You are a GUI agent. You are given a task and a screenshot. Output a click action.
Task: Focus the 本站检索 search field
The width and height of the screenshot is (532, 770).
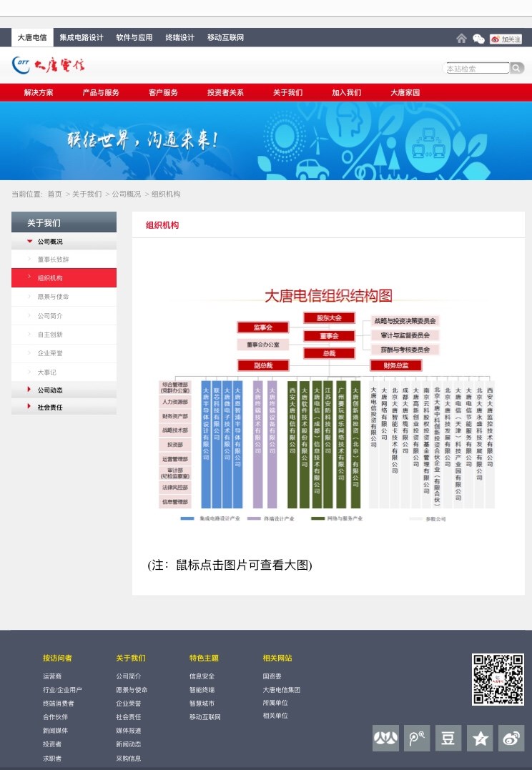click(x=476, y=68)
